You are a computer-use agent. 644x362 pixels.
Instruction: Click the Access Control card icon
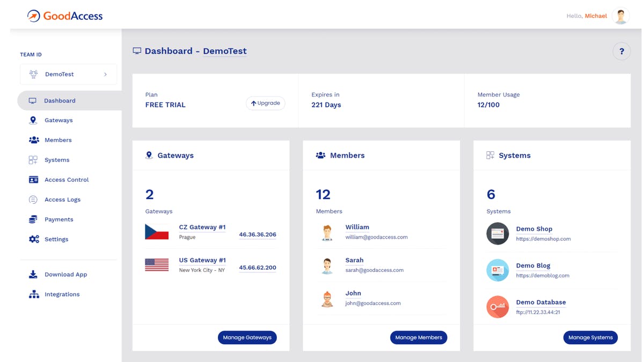pos(33,180)
